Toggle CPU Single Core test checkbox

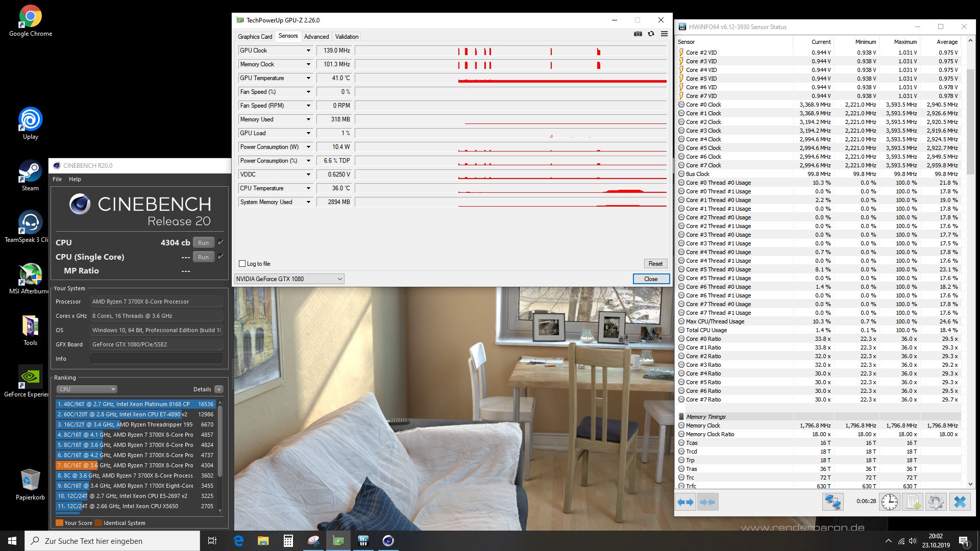pyautogui.click(x=221, y=257)
